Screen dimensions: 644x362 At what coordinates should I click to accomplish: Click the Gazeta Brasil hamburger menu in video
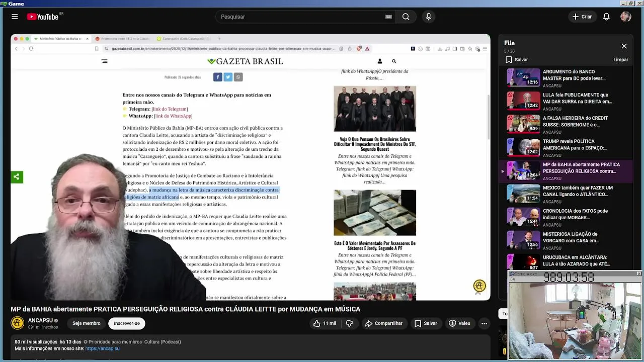click(x=104, y=61)
